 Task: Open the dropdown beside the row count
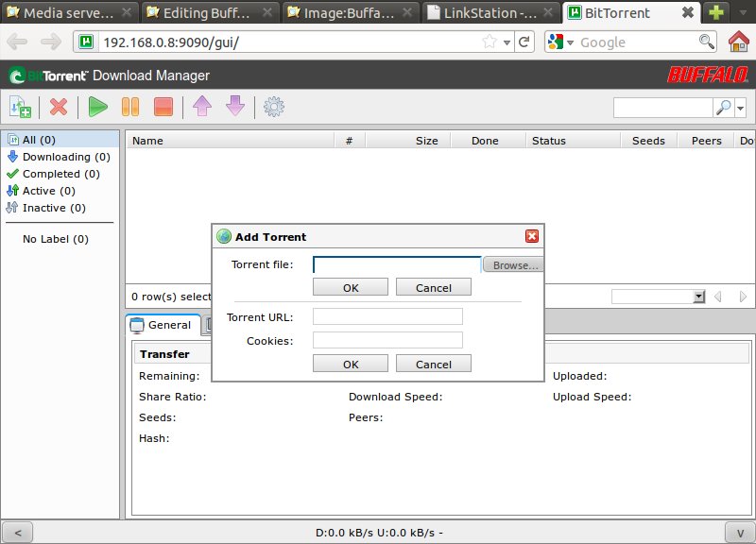(699, 297)
